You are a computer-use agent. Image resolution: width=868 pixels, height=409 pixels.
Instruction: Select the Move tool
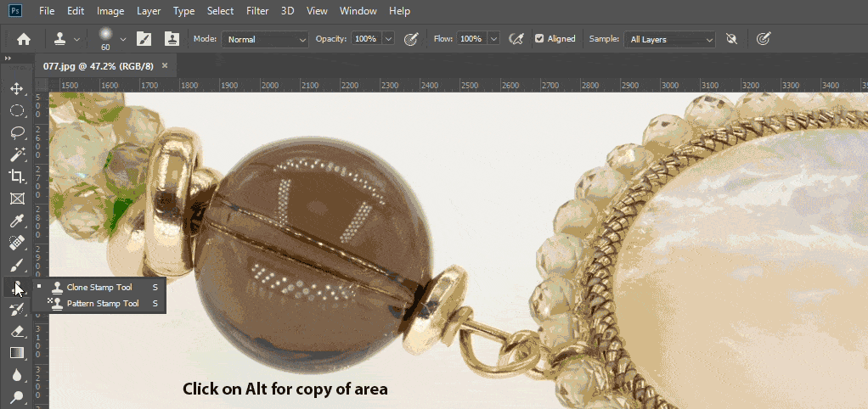tap(17, 88)
